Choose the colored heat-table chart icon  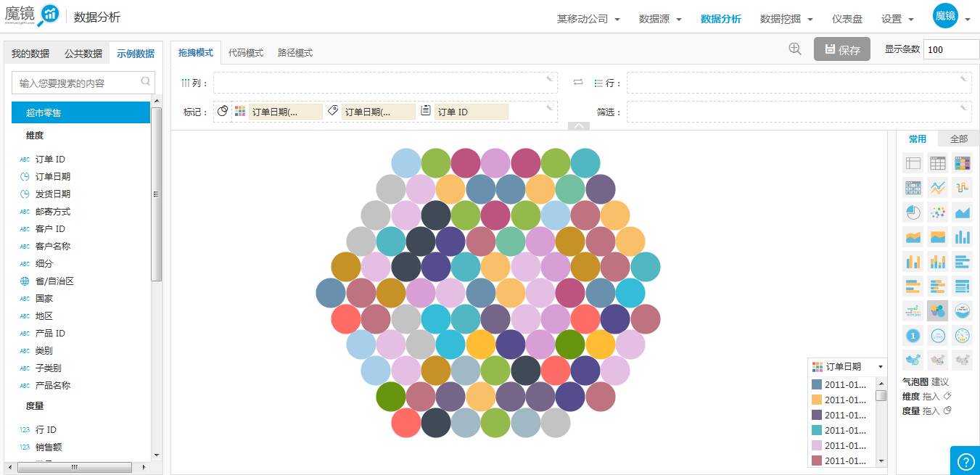point(963,163)
